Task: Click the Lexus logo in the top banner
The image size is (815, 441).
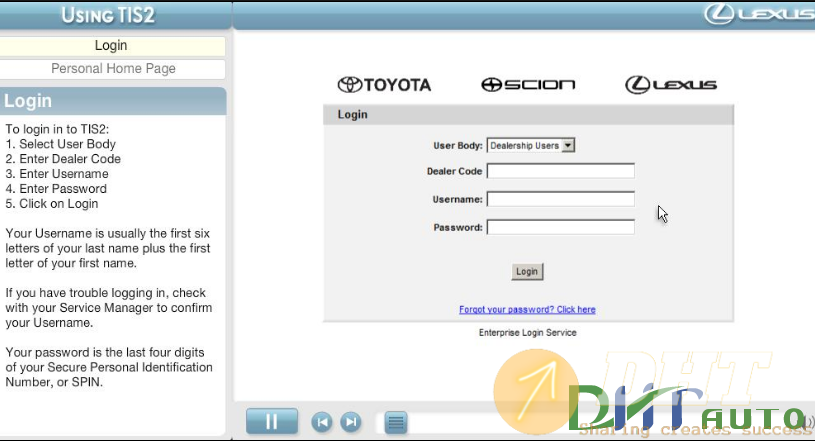Action: click(x=759, y=14)
